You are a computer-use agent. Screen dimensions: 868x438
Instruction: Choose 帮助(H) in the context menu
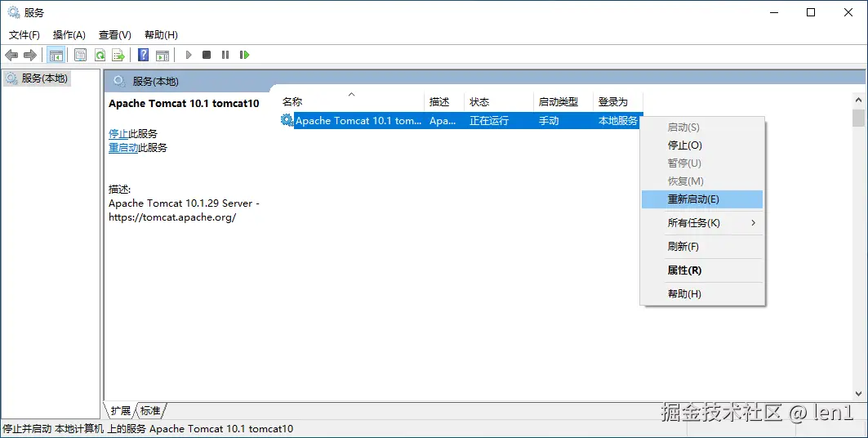pos(702,294)
